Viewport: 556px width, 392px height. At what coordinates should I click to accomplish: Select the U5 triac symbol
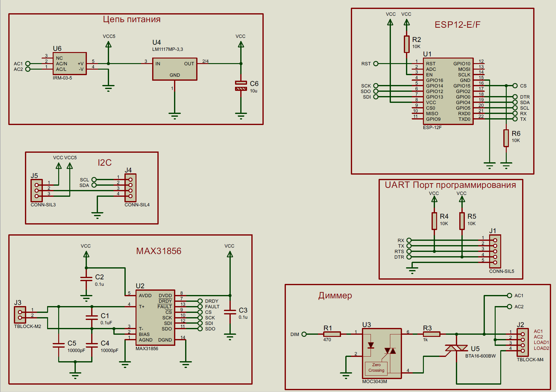[x=457, y=348]
